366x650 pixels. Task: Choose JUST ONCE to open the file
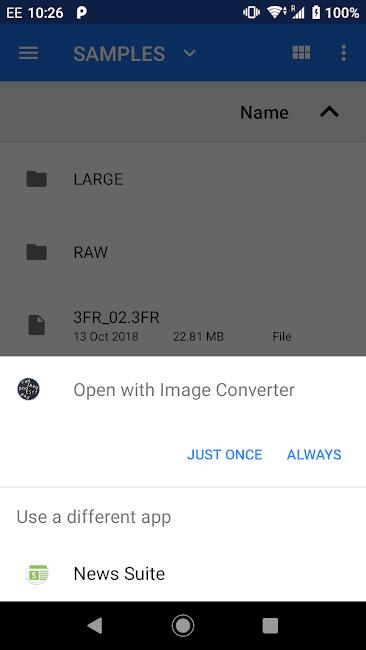pos(225,455)
